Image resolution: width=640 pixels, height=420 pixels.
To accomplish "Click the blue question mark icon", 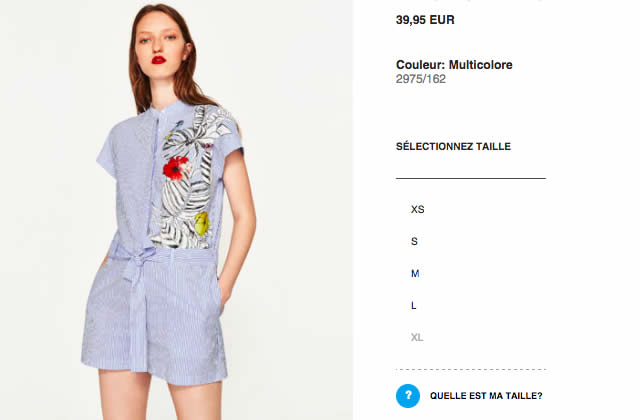I will 408,396.
